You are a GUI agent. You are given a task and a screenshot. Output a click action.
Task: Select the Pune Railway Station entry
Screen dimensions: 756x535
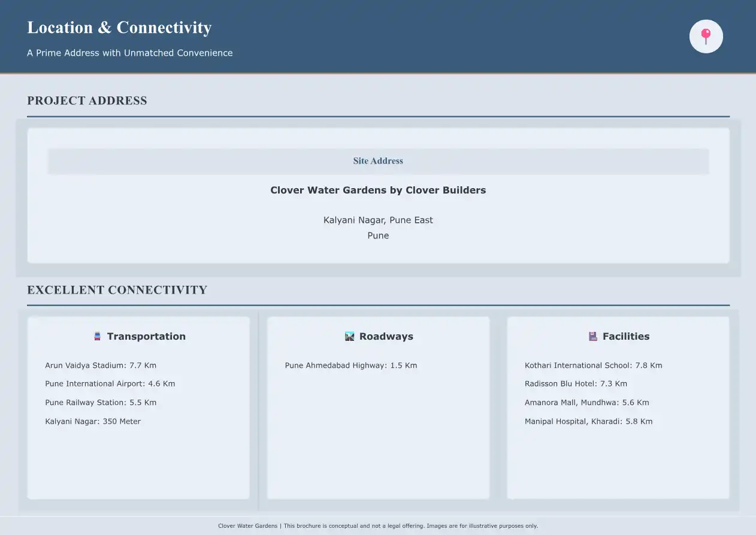pyautogui.click(x=101, y=403)
